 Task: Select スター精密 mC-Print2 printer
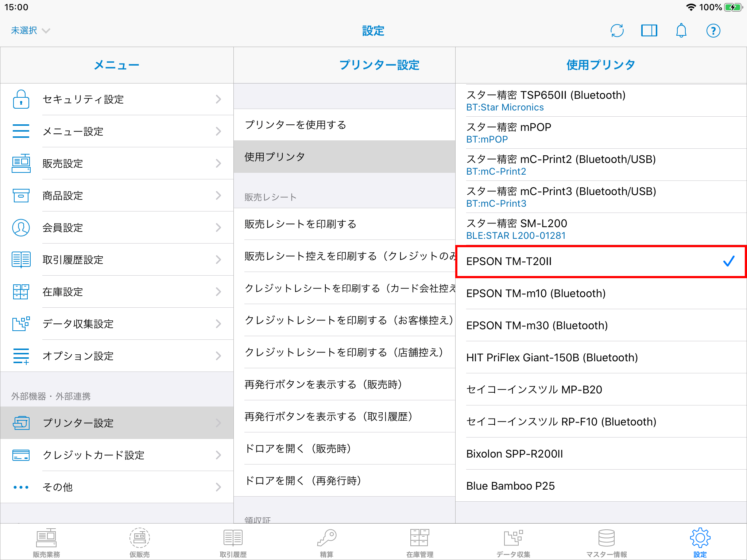point(601,165)
